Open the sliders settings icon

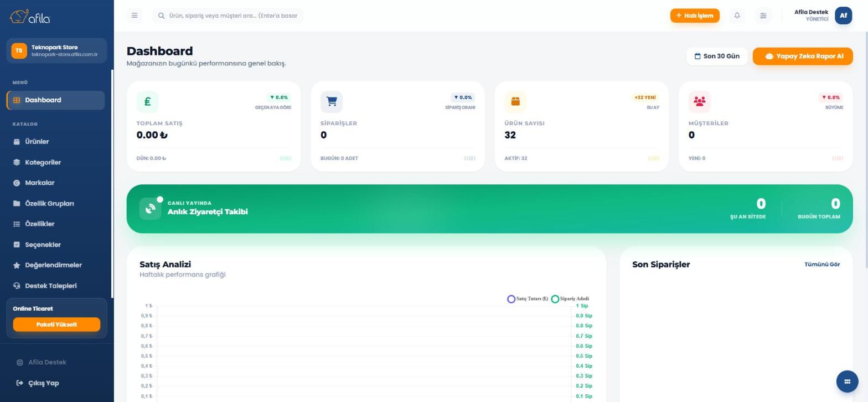[x=763, y=16]
